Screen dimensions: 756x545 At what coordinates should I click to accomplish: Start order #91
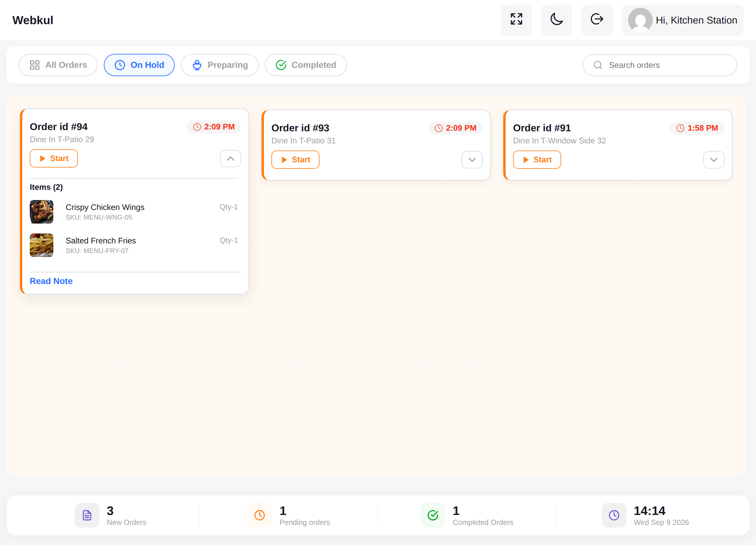(x=537, y=159)
